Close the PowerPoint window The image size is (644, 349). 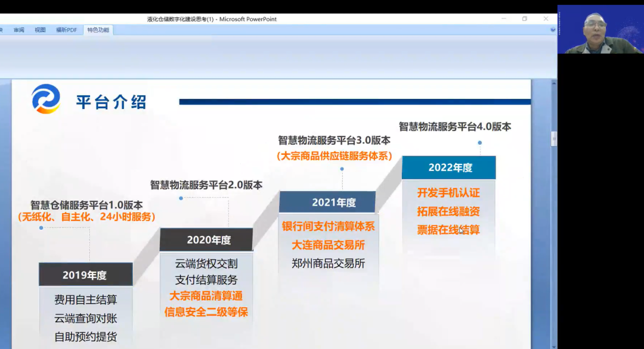(x=546, y=19)
